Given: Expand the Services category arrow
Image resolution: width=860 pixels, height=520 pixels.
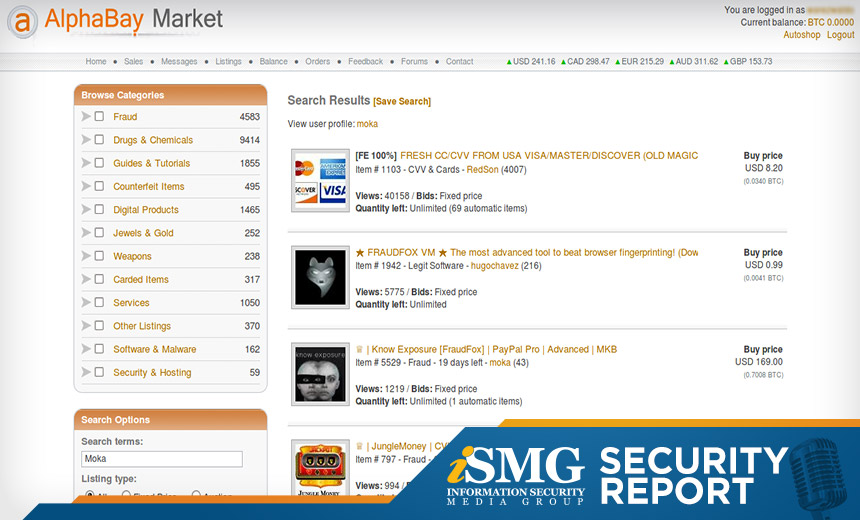Looking at the screenshot, I should coord(86,302).
